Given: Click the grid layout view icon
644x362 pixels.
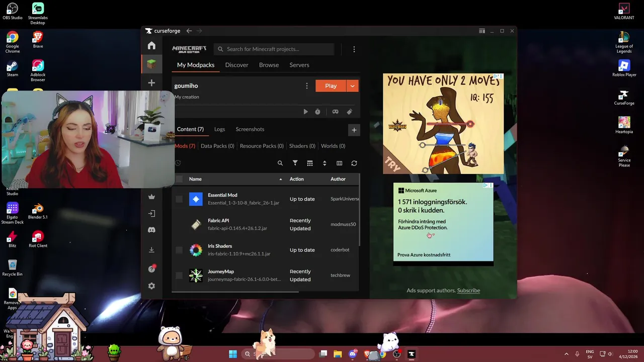Looking at the screenshot, I should (310, 163).
